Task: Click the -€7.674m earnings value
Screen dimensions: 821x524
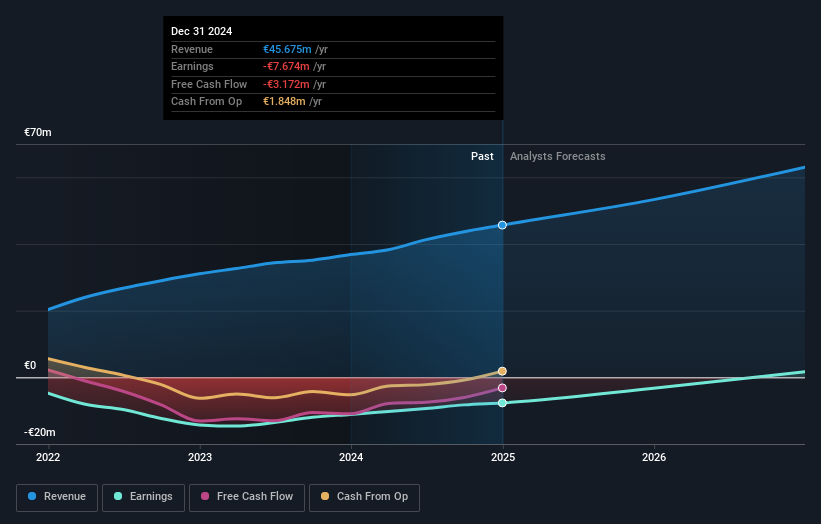Action: 286,66
